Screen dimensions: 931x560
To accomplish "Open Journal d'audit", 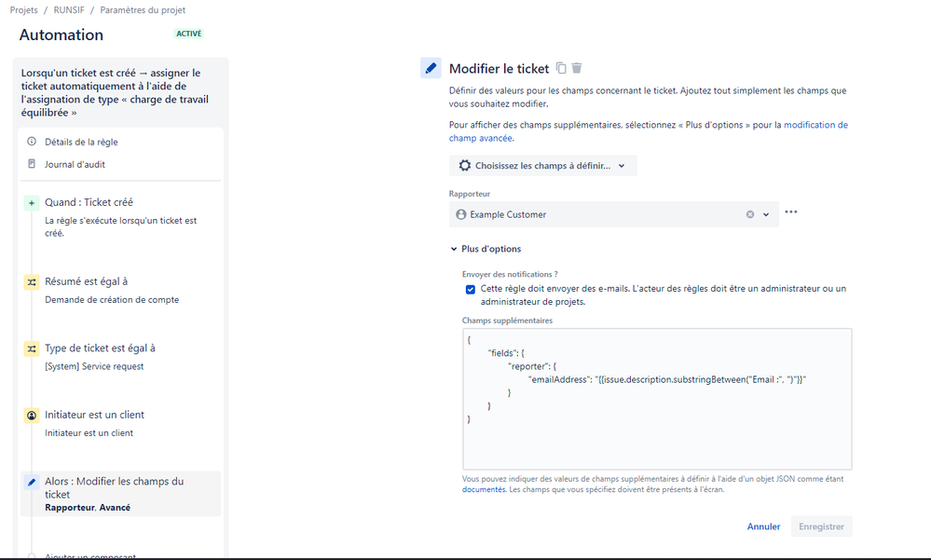I will click(x=75, y=165).
